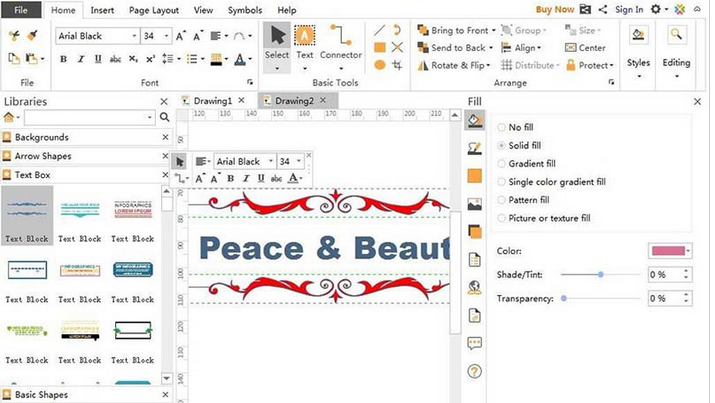The height and width of the screenshot is (403, 715).
Task: Open the Editing menu button
Action: (676, 52)
